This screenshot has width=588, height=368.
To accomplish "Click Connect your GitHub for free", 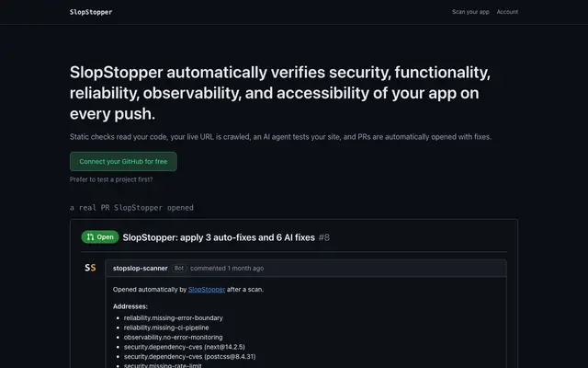I will (123, 162).
